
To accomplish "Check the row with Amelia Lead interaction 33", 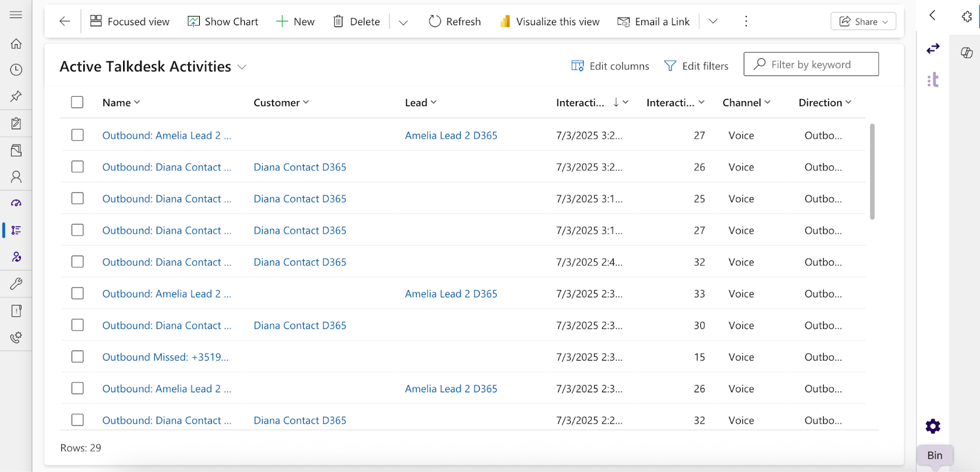I will pos(77,294).
